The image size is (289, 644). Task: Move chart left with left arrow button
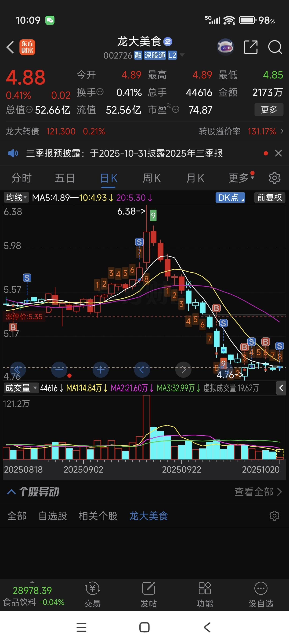pyautogui.click(x=142, y=370)
